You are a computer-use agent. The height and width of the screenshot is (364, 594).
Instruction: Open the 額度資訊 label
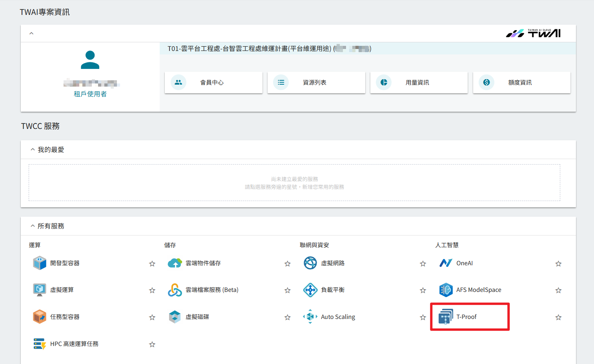(x=520, y=82)
